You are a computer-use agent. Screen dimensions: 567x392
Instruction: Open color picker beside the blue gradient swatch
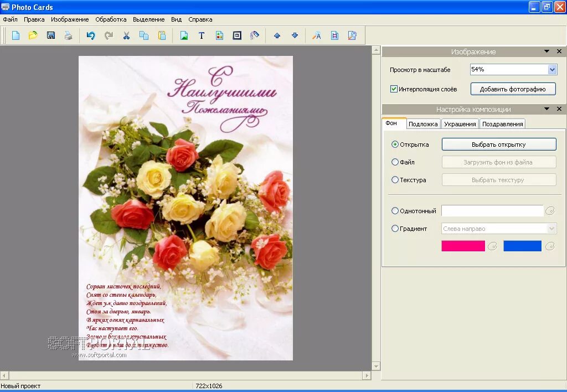pos(550,246)
